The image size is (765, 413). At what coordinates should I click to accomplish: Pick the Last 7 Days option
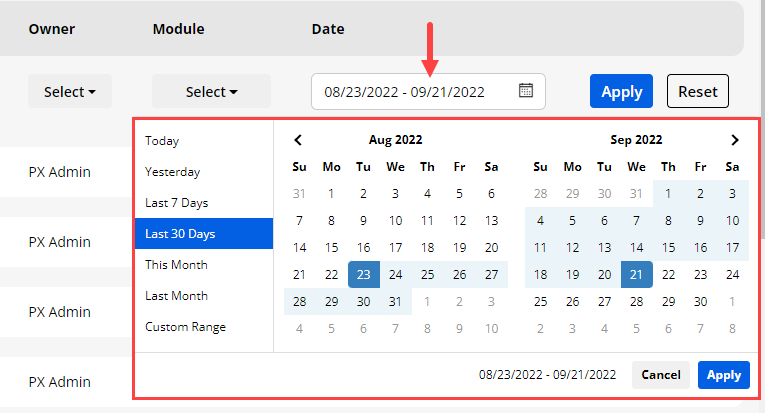(176, 203)
